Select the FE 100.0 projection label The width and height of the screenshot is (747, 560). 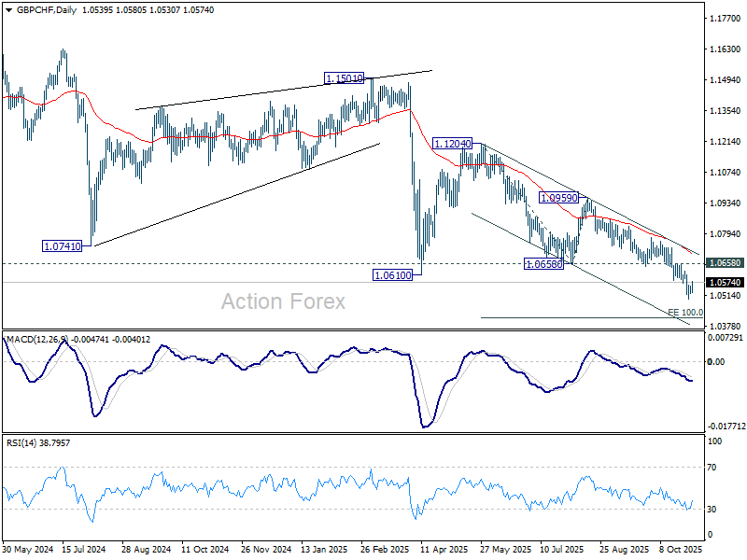[685, 313]
